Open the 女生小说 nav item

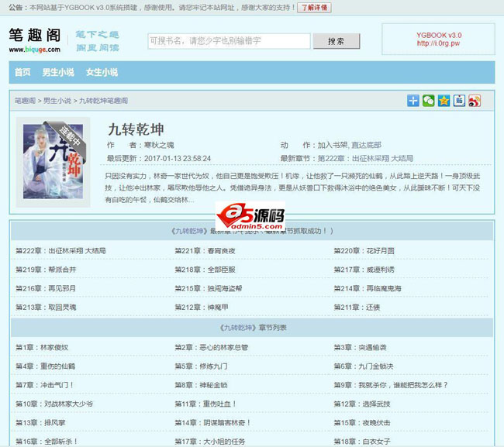(x=102, y=72)
